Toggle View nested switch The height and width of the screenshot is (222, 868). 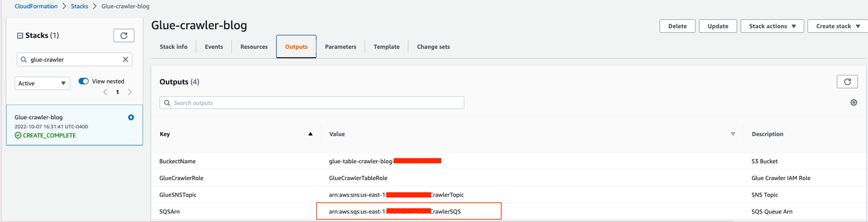click(x=84, y=81)
